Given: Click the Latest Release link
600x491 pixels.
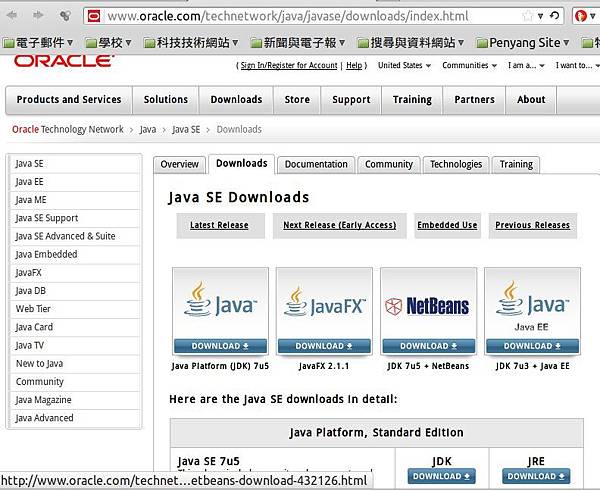Looking at the screenshot, I should click(219, 225).
